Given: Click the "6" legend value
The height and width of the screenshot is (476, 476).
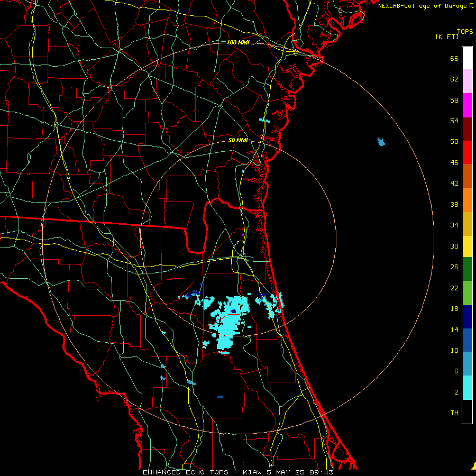Looking at the screenshot, I should pos(456,371).
